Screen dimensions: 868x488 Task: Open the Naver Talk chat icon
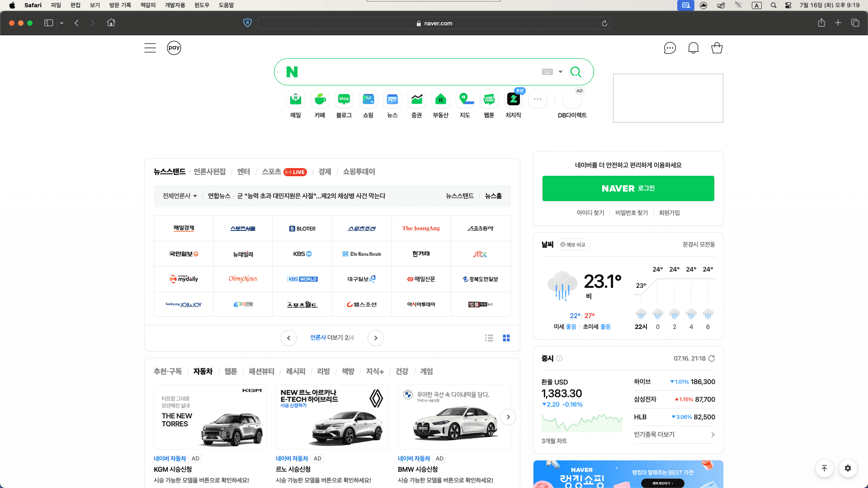670,48
